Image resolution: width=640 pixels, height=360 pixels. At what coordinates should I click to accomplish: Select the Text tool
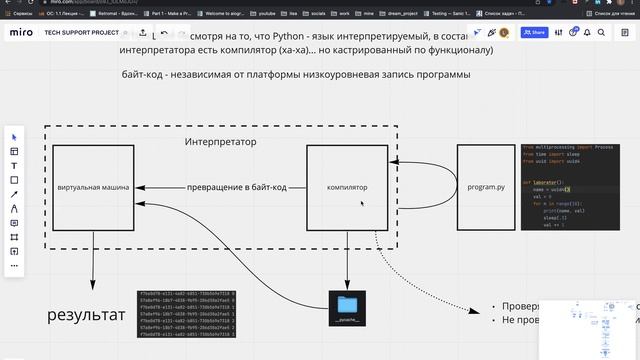tap(14, 166)
